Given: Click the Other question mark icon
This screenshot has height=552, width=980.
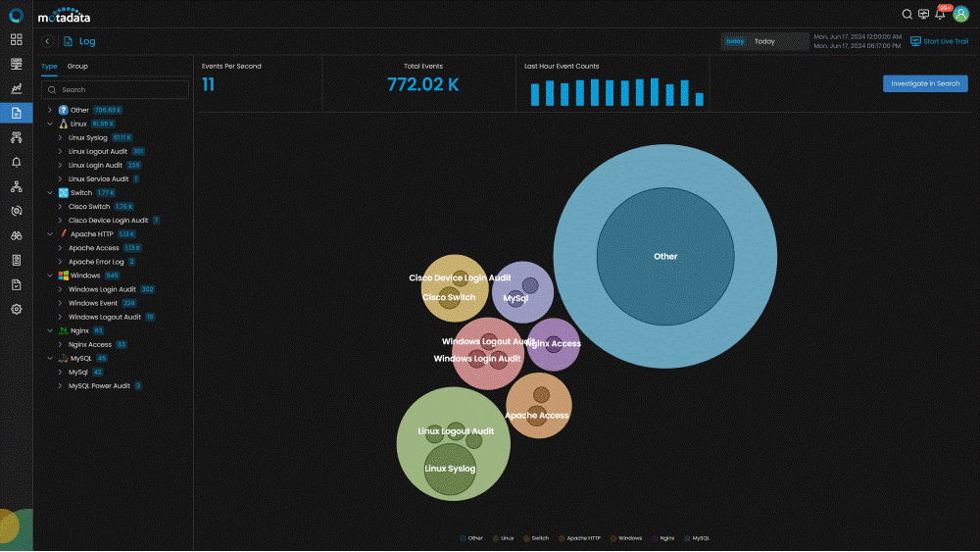Looking at the screenshot, I should [x=63, y=110].
